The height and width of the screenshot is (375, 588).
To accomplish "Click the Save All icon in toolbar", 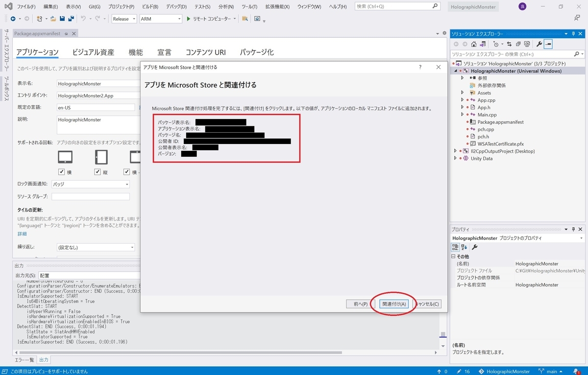I will tap(71, 19).
